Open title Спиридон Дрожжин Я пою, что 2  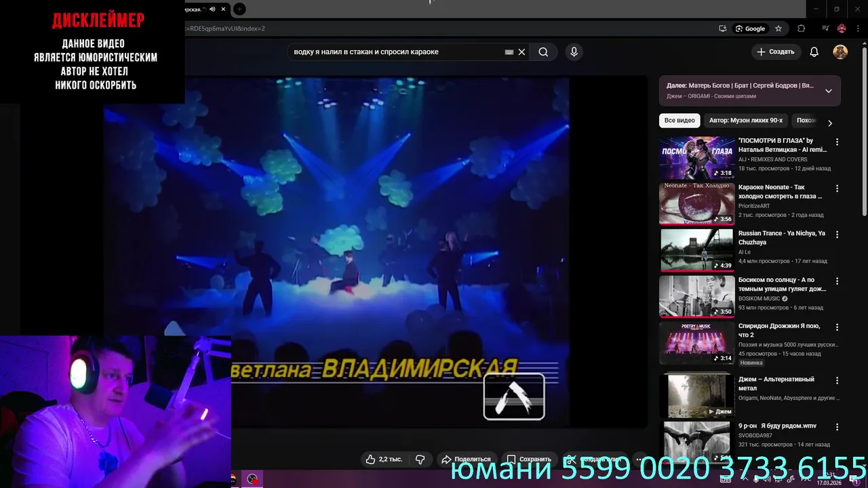click(x=779, y=330)
